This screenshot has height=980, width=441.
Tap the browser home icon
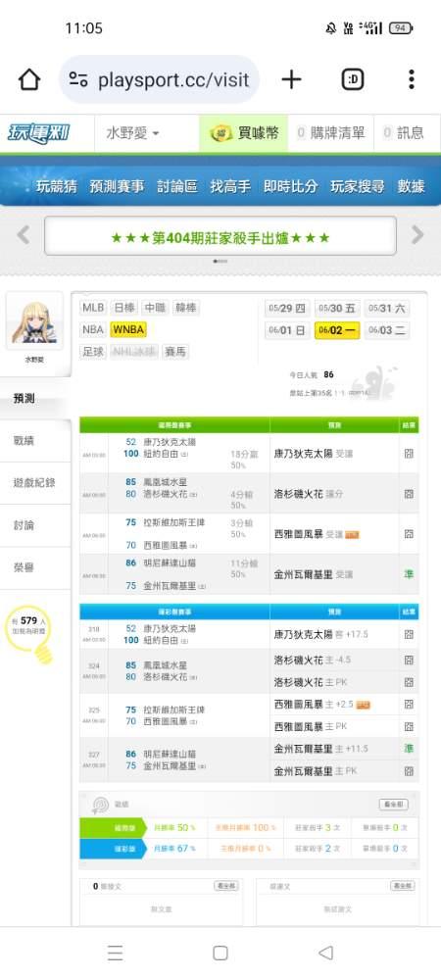[29, 79]
